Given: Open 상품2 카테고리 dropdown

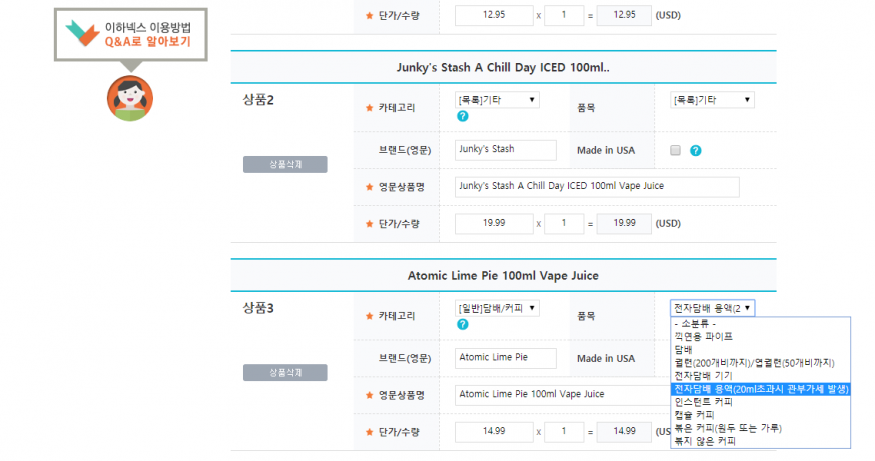Looking at the screenshot, I should [497, 100].
